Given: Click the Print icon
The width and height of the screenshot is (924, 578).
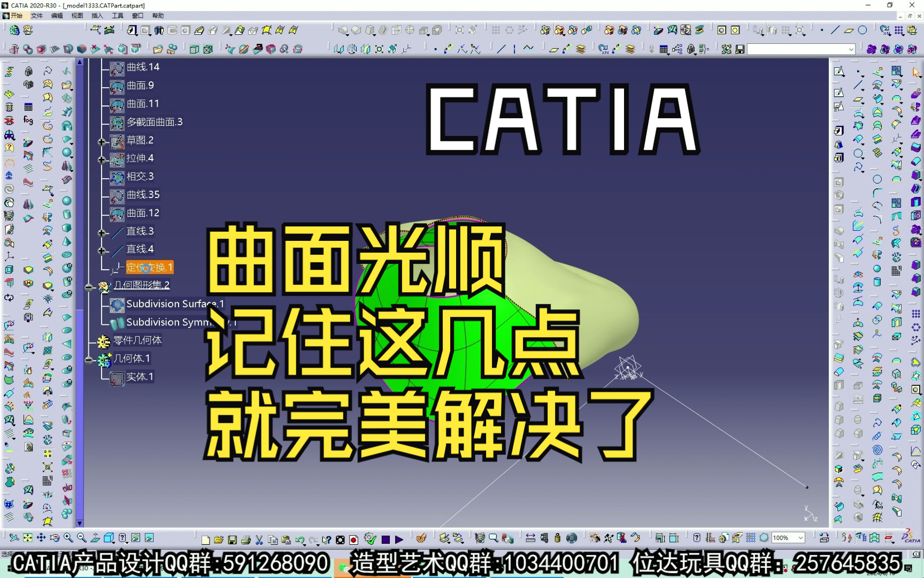Looking at the screenshot, I should tap(245, 539).
